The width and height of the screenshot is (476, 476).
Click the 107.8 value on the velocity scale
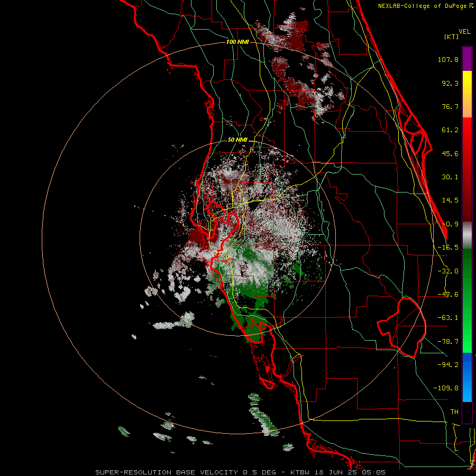coord(448,59)
